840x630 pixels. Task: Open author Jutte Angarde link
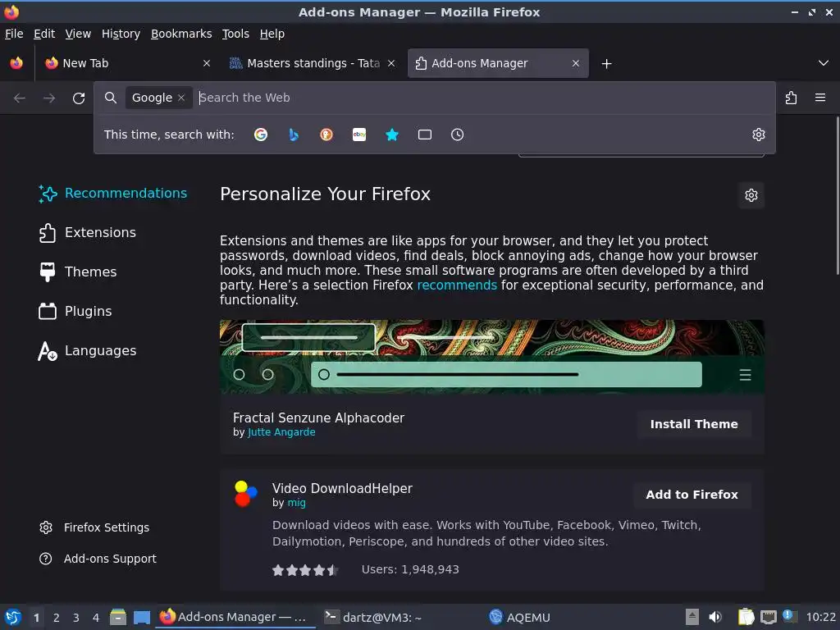click(281, 432)
